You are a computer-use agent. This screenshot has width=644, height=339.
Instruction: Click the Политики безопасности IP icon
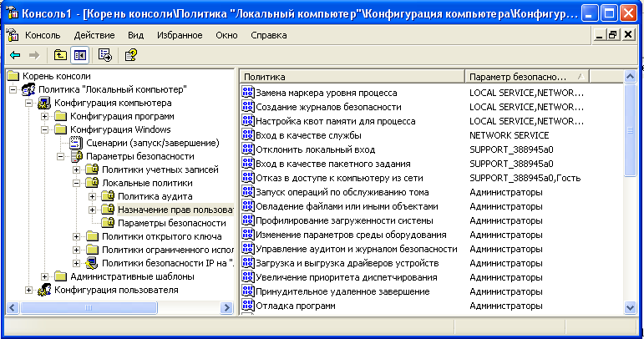click(x=92, y=263)
